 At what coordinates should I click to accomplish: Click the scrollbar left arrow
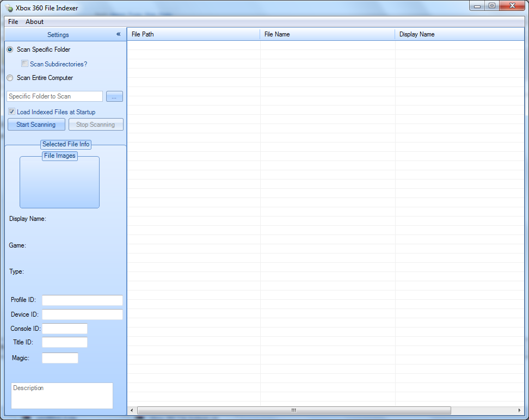click(132, 411)
